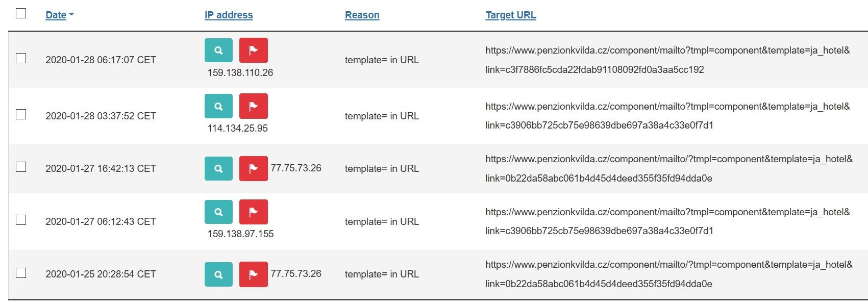Image resolution: width=868 pixels, height=305 pixels.
Task: Click magnifier icon in 2020-01-25 20:28:54 row
Action: click(218, 274)
